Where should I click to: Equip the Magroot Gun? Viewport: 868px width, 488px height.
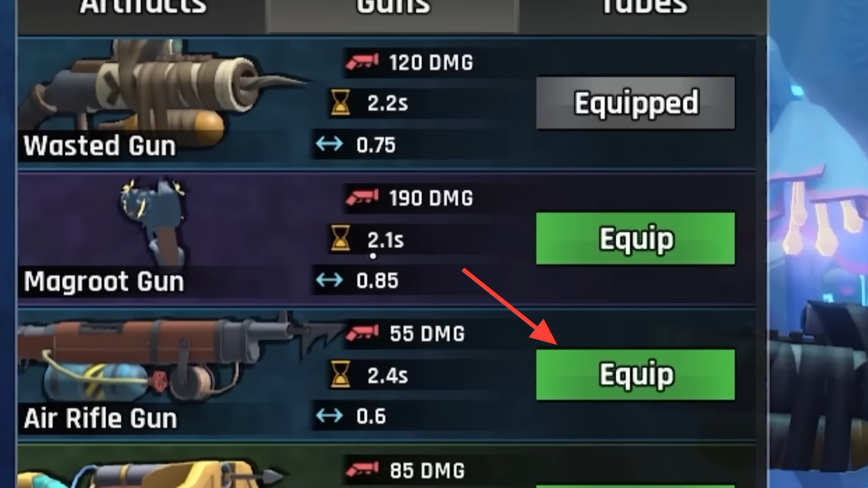[x=636, y=238]
